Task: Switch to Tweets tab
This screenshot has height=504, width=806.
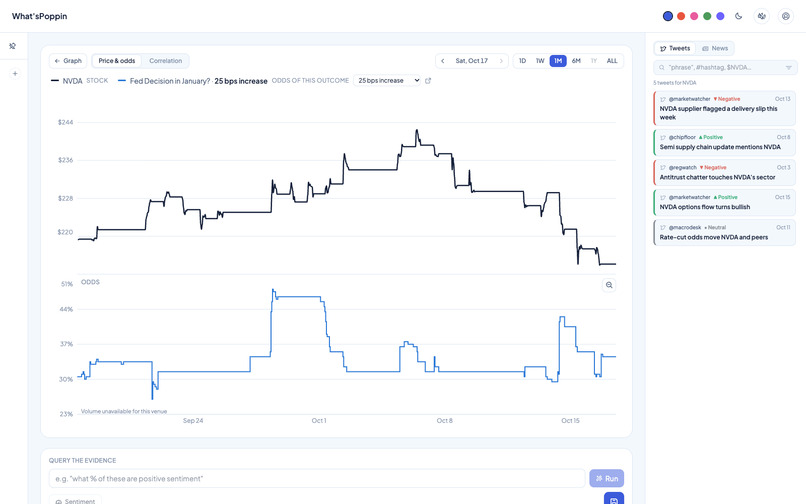Action: (675, 48)
